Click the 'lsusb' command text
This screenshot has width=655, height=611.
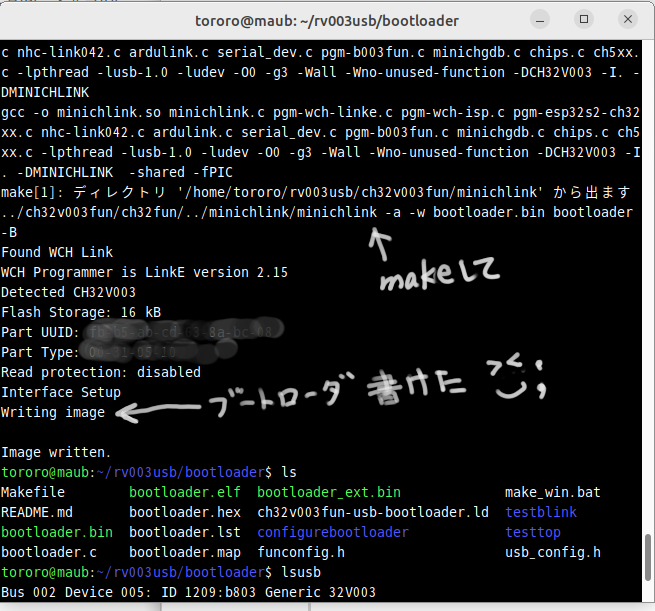point(301,572)
